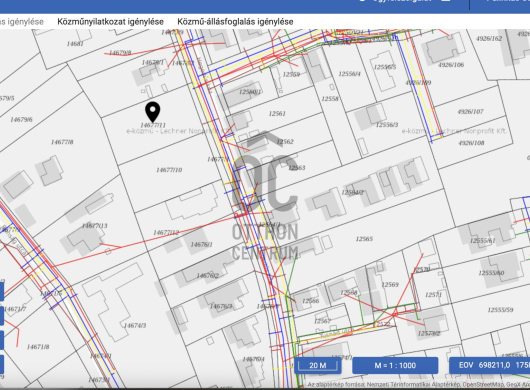Select parcel label 12555/59
530x390 pixels.
click(x=501, y=310)
